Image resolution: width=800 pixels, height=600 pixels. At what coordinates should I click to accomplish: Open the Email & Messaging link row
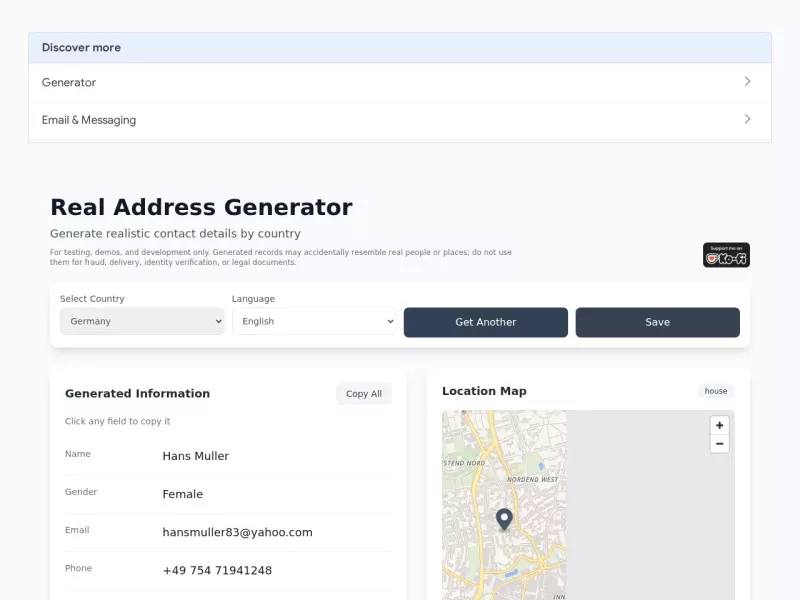399,120
